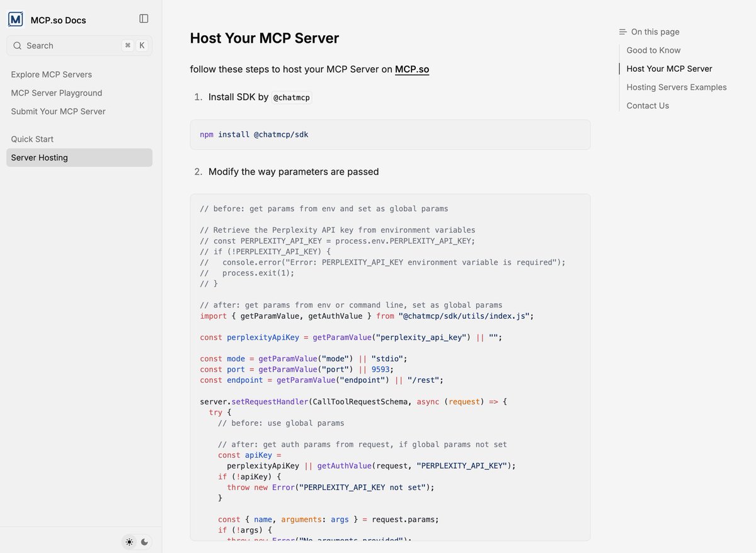Click the K shortcut key badge
Image resolution: width=756 pixels, height=553 pixels.
coord(142,45)
